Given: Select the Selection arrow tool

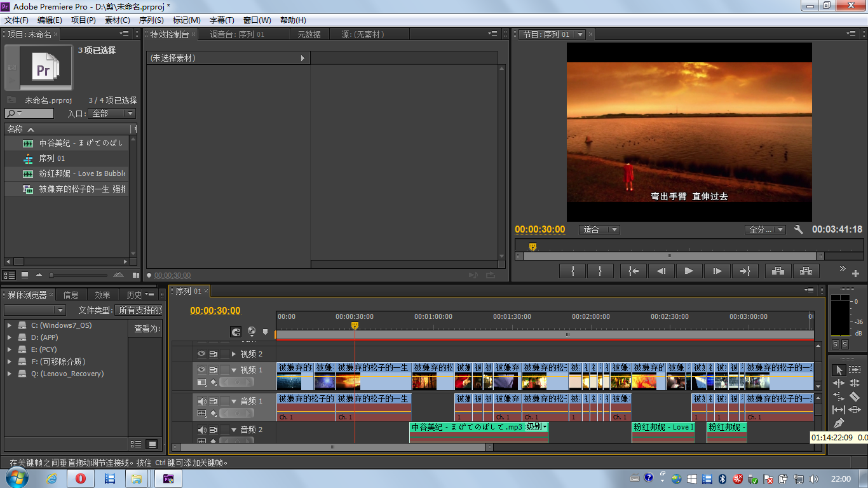Looking at the screenshot, I should pyautogui.click(x=838, y=370).
